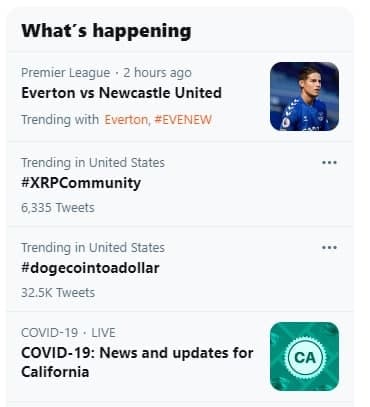The height and width of the screenshot is (407, 370).
Task: Open Everton vs Newcastle United headline
Action: pos(121,93)
